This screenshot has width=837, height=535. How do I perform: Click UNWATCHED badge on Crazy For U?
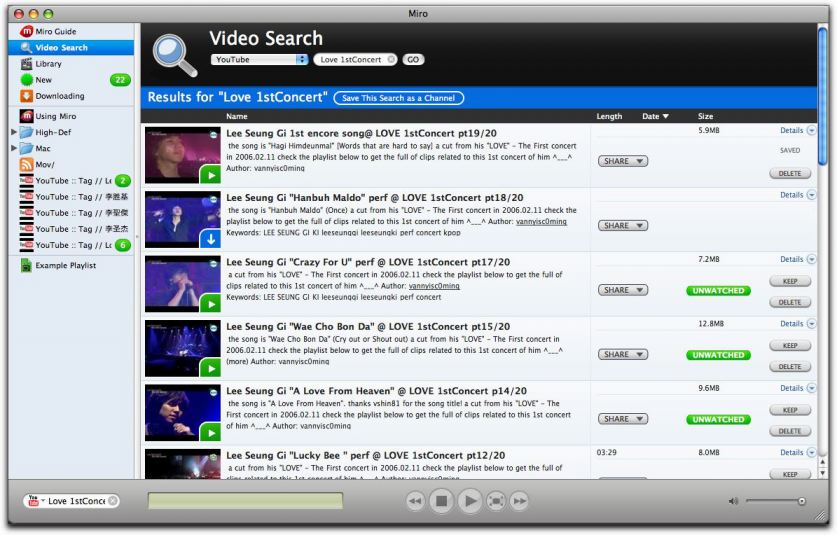pos(718,290)
